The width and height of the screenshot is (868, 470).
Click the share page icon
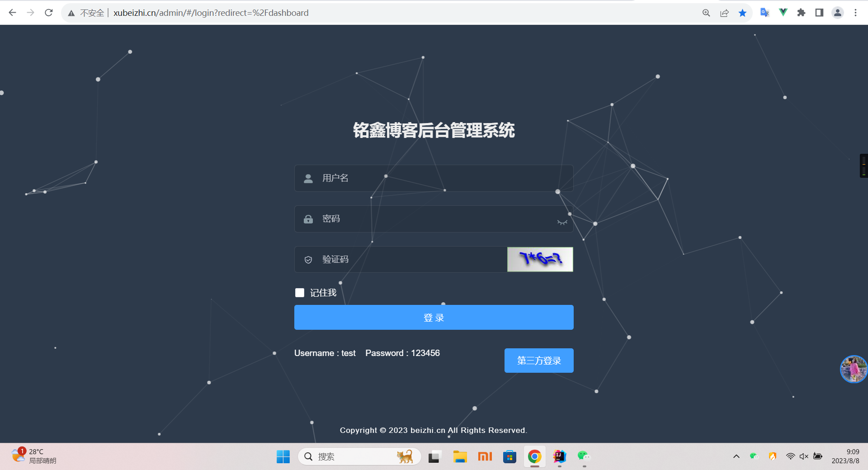pyautogui.click(x=724, y=13)
